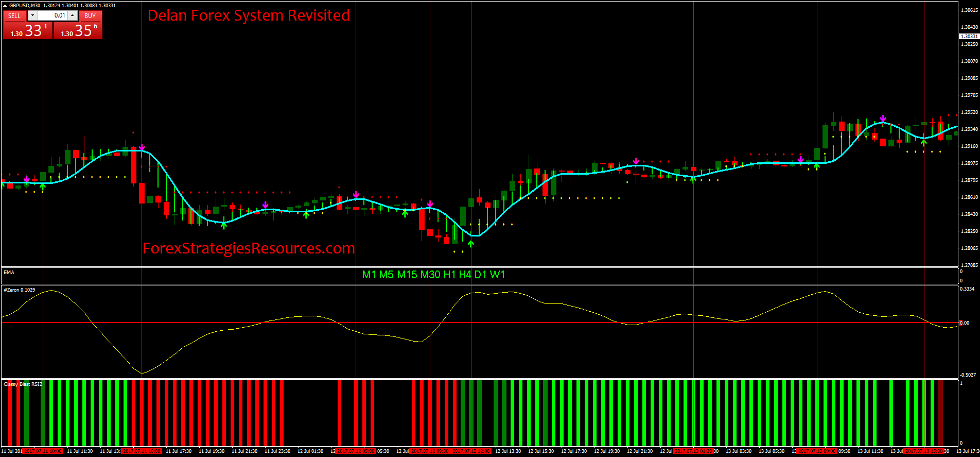Click the 1.27885 price scale label

[x=969, y=265]
